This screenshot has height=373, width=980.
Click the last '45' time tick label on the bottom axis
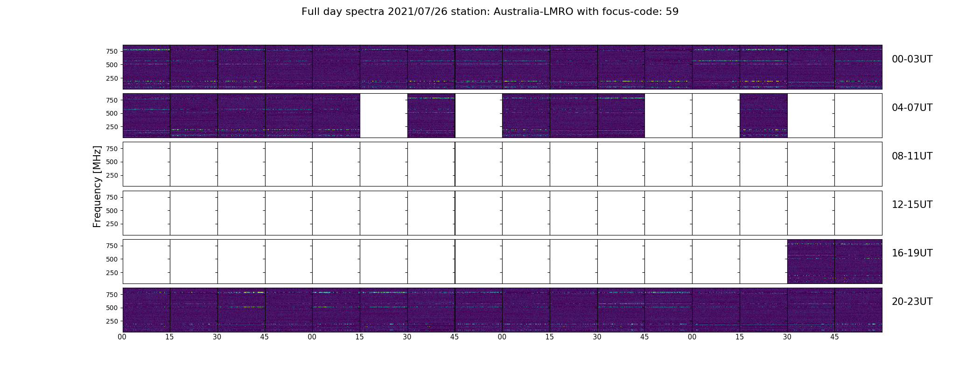click(x=834, y=337)
